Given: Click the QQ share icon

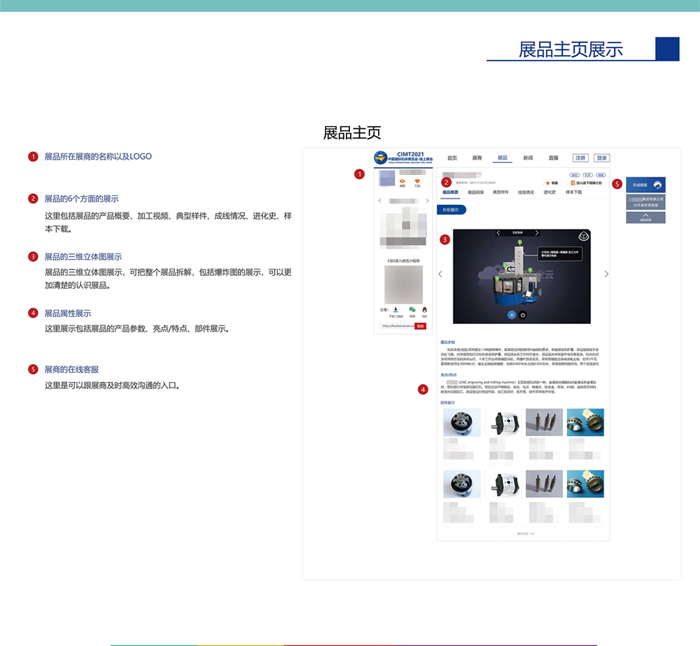Looking at the screenshot, I should tap(424, 310).
